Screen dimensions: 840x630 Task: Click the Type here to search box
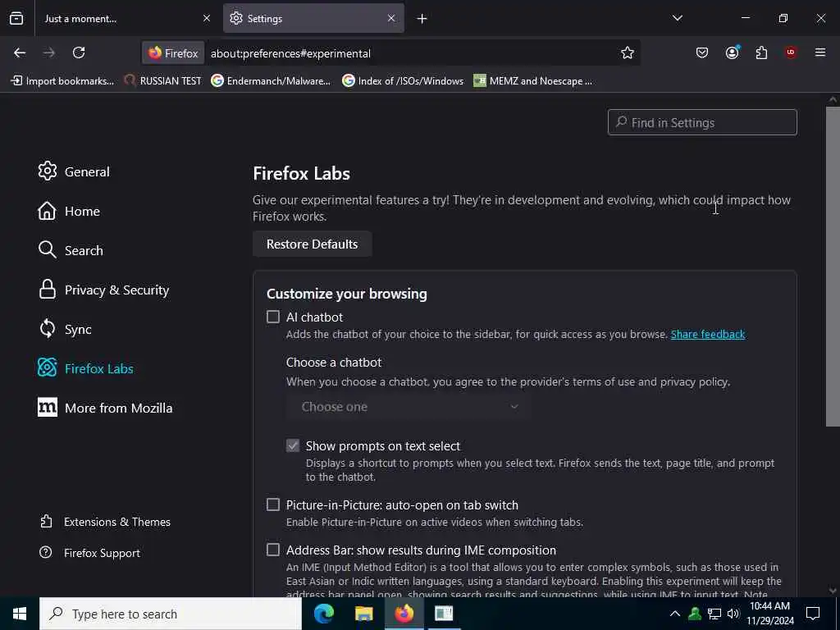coord(171,614)
